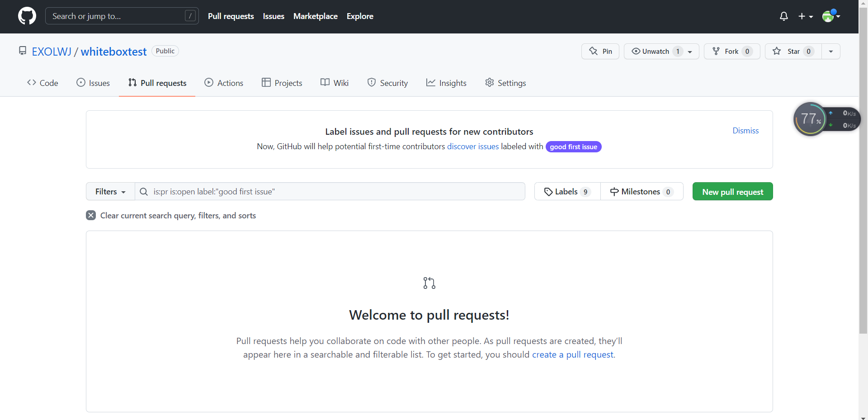Focus the Search or jump to field

point(122,16)
